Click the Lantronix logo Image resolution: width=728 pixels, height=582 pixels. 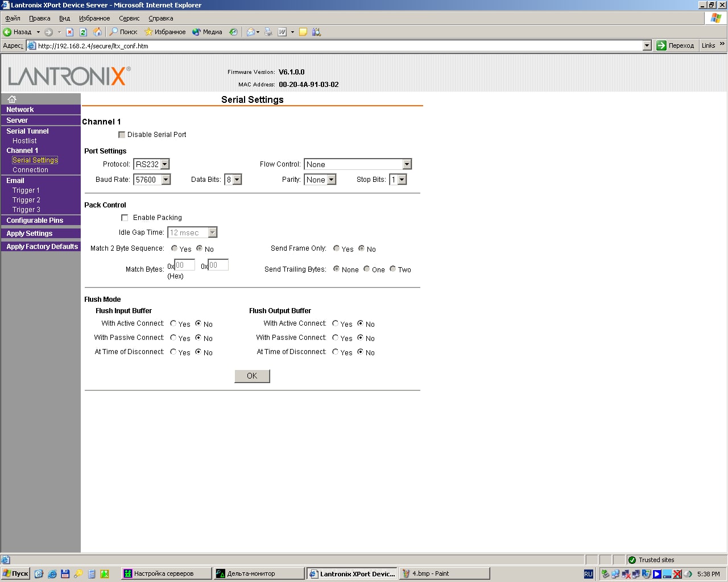pyautogui.click(x=69, y=76)
